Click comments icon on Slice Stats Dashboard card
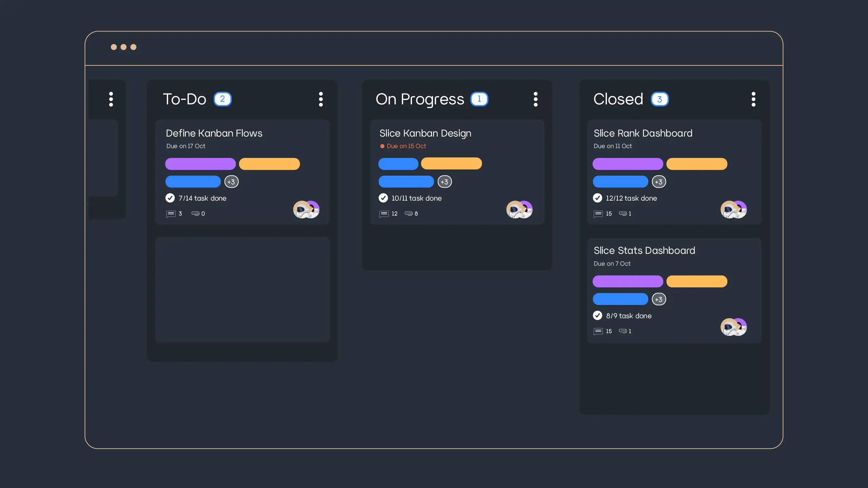The image size is (868, 488). (x=598, y=331)
